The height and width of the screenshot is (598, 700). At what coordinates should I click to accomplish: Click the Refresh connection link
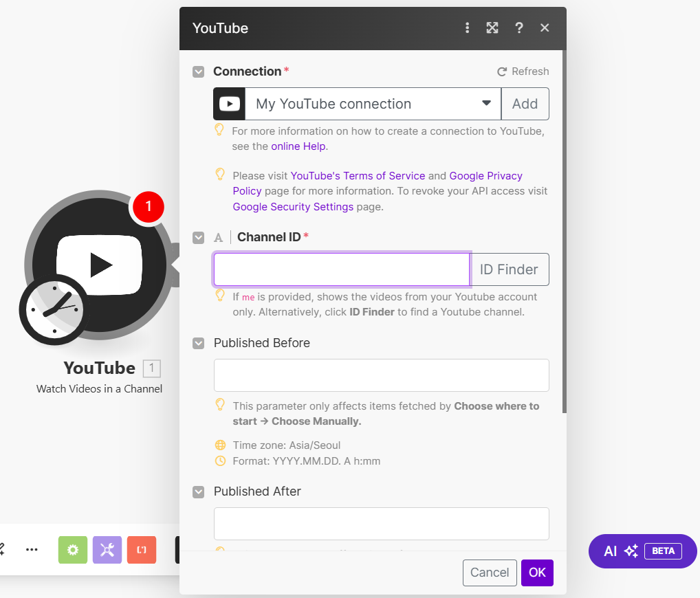click(x=523, y=71)
